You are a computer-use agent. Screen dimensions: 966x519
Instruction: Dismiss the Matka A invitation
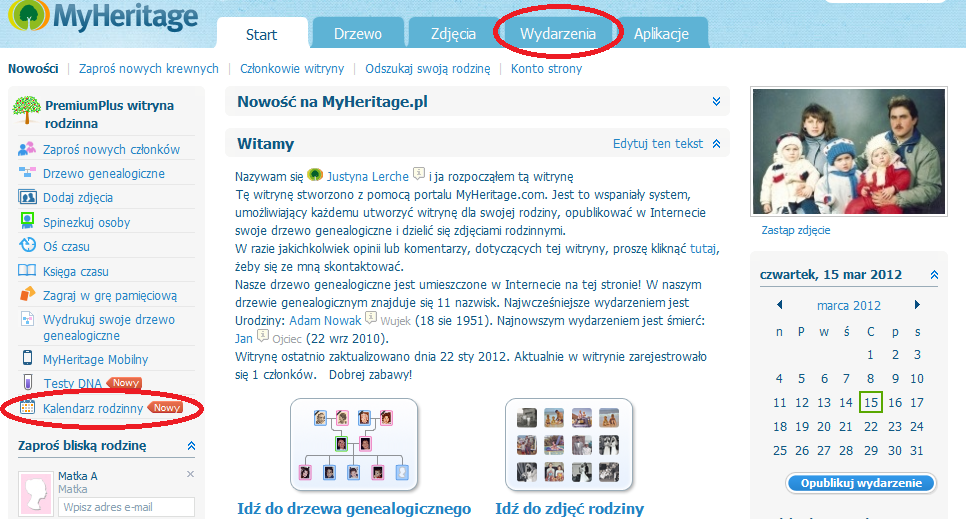[x=190, y=474]
